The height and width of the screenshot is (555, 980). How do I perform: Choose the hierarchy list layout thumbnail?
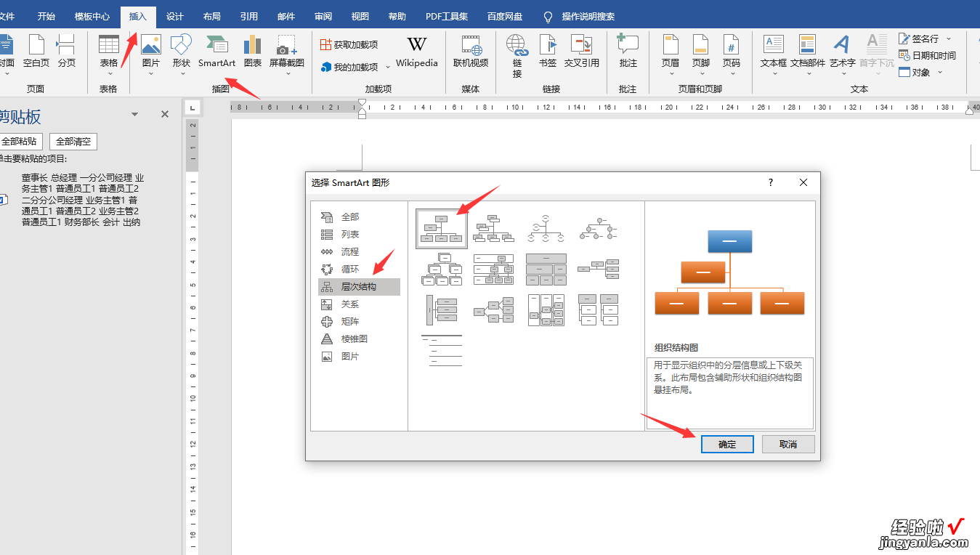click(x=599, y=309)
